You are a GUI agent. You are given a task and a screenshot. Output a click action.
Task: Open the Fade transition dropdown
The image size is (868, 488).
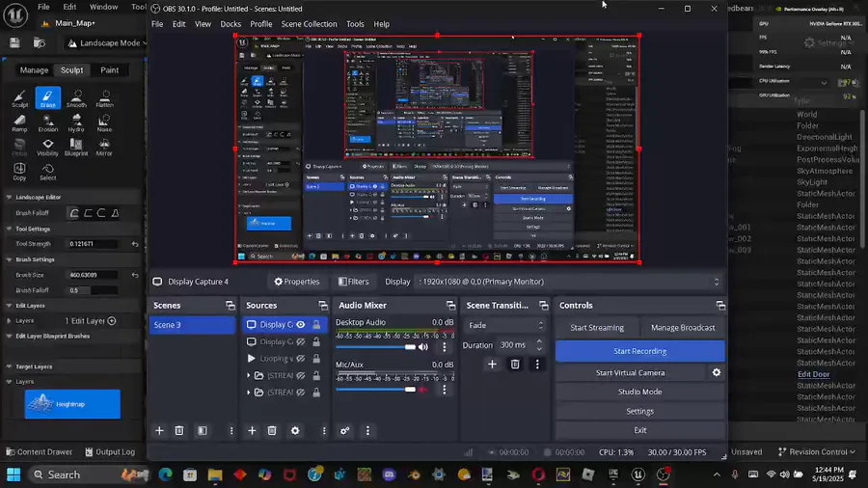pos(504,325)
